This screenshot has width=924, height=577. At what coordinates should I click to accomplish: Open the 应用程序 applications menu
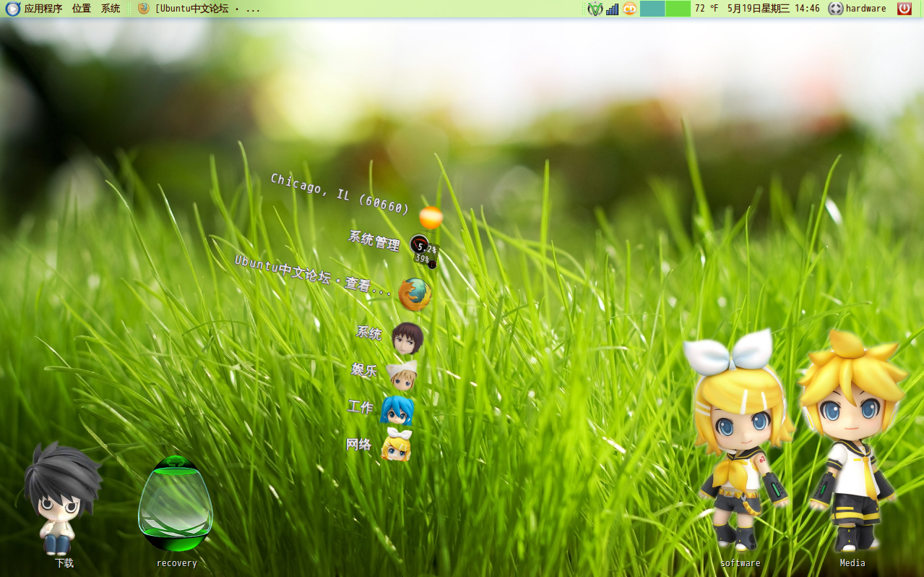[x=43, y=9]
